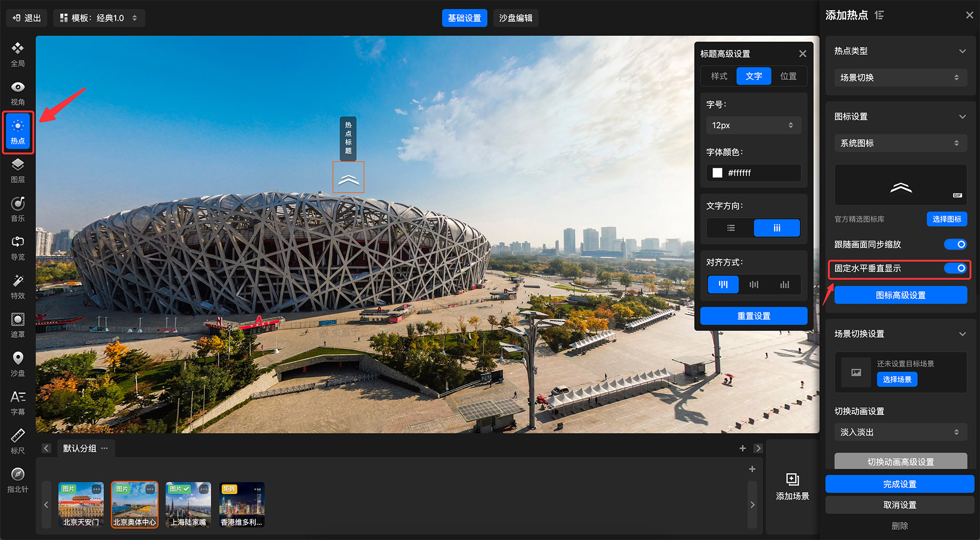
Task: Switch to the 沙盘编辑 tab
Action: point(515,18)
